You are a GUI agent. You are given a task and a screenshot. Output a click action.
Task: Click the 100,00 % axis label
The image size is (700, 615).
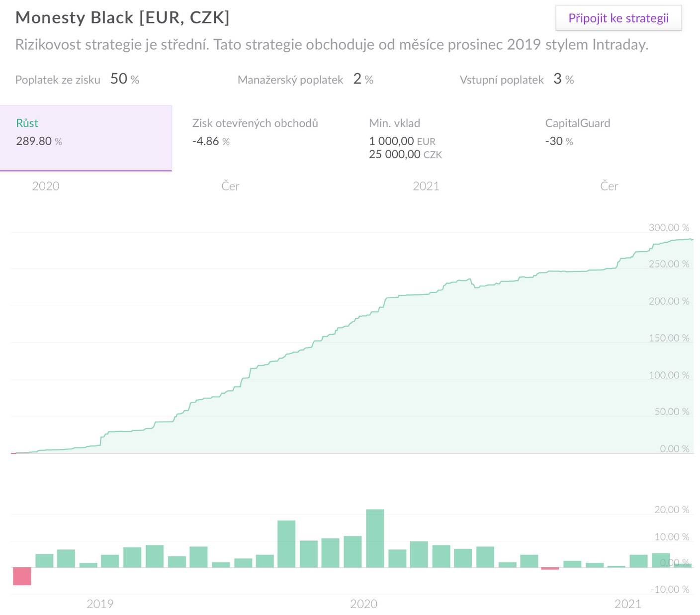(x=669, y=375)
